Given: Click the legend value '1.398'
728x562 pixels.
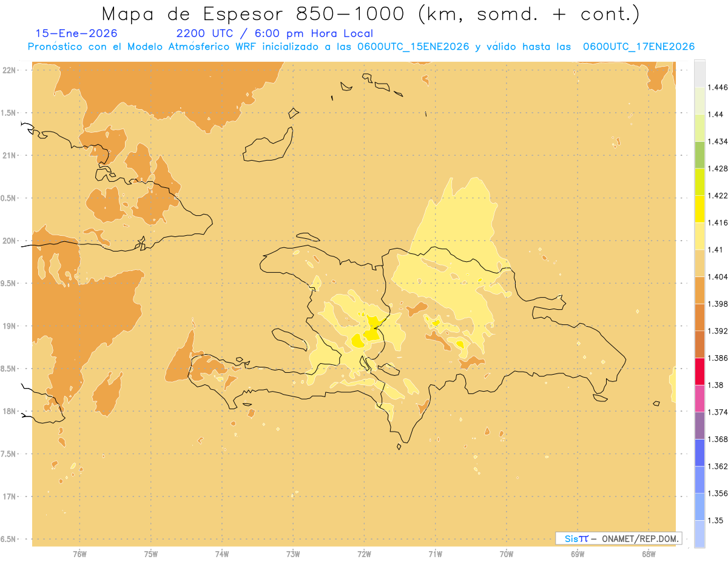Looking at the screenshot, I should coord(718,304).
